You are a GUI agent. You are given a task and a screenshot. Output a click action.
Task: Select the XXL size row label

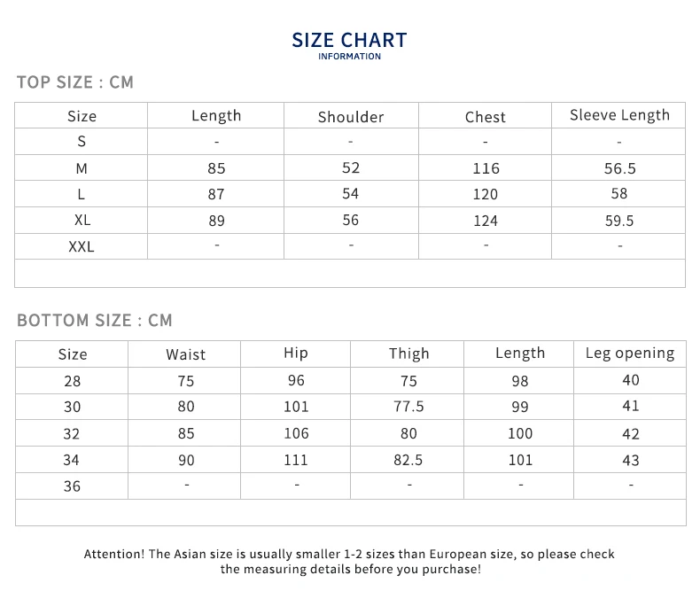(82, 246)
